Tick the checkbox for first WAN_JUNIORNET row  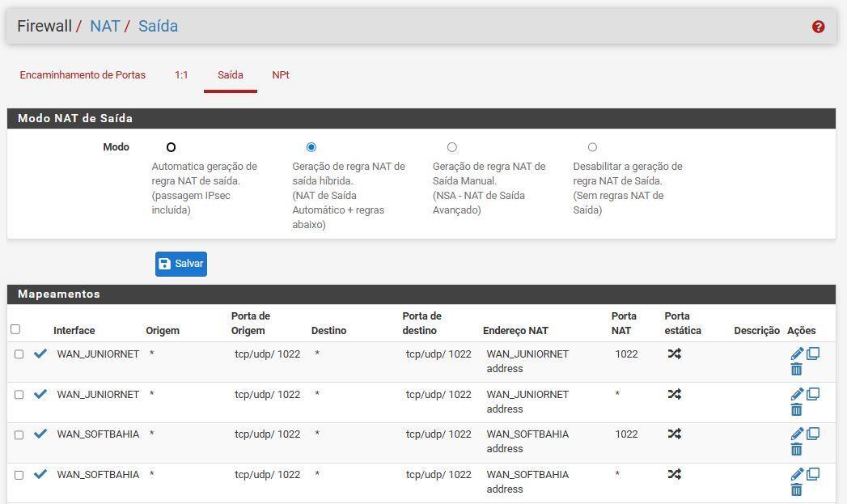pyautogui.click(x=19, y=354)
